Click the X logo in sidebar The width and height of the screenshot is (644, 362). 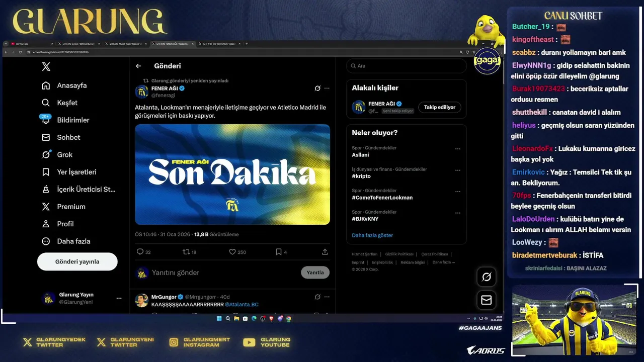tap(46, 67)
